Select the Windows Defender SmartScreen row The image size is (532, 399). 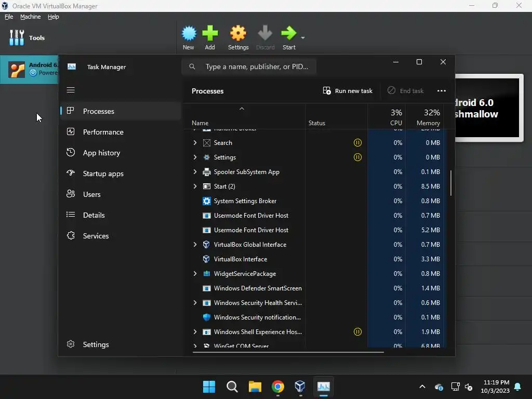tap(314, 288)
